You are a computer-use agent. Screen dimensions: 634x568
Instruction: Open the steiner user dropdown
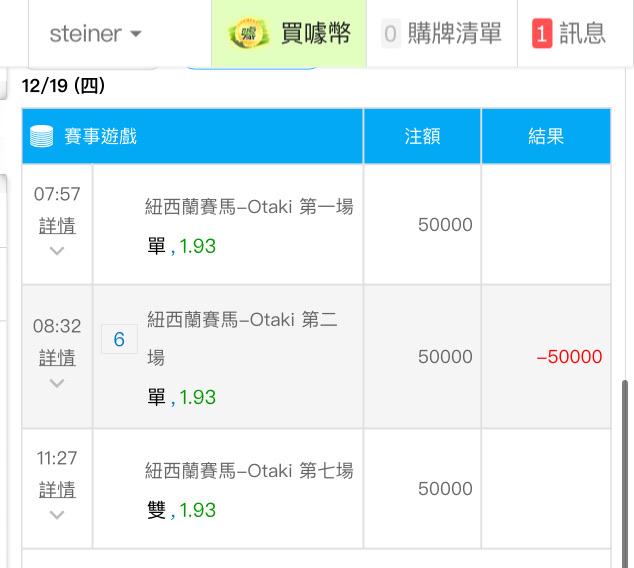coord(96,33)
